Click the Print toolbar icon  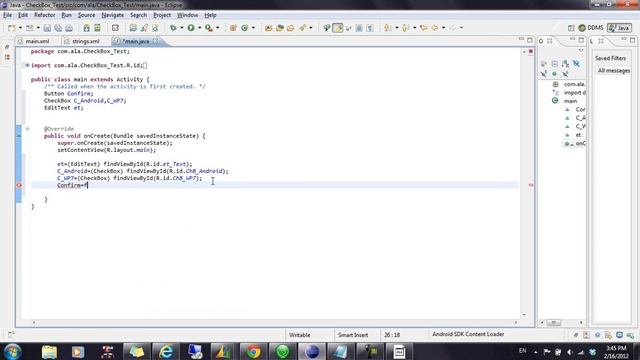69,28
